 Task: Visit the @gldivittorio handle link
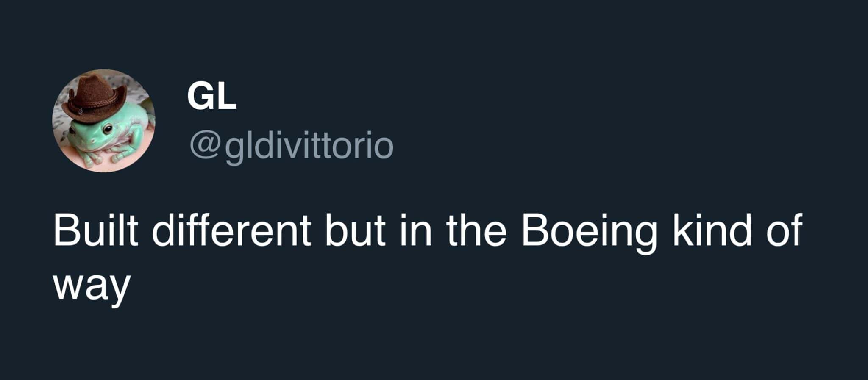tap(292, 146)
